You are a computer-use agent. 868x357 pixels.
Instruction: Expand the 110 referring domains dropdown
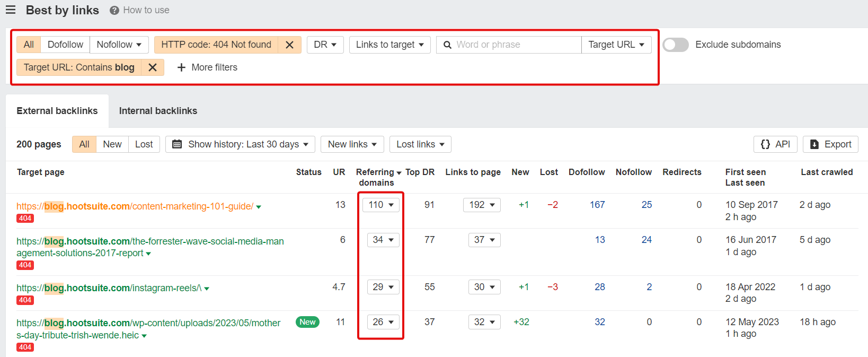pos(381,205)
